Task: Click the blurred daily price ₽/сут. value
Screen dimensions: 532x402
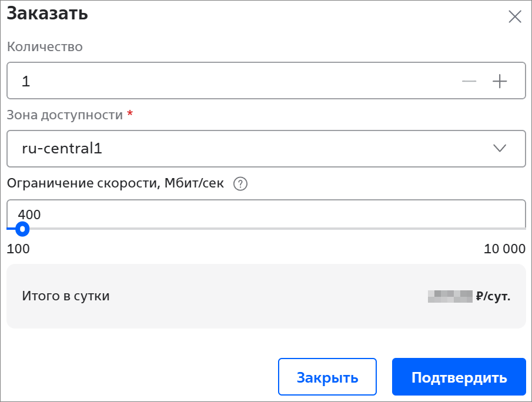Action: [x=469, y=296]
